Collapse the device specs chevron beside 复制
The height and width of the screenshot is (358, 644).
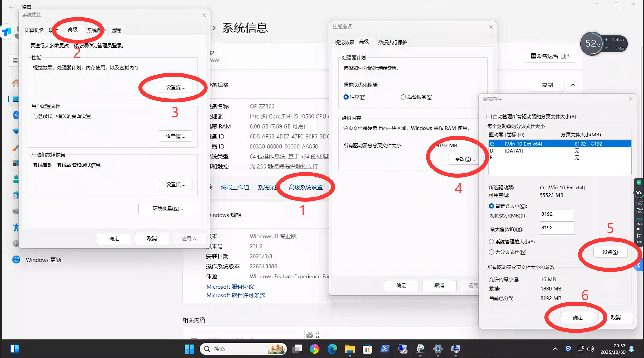[573, 85]
